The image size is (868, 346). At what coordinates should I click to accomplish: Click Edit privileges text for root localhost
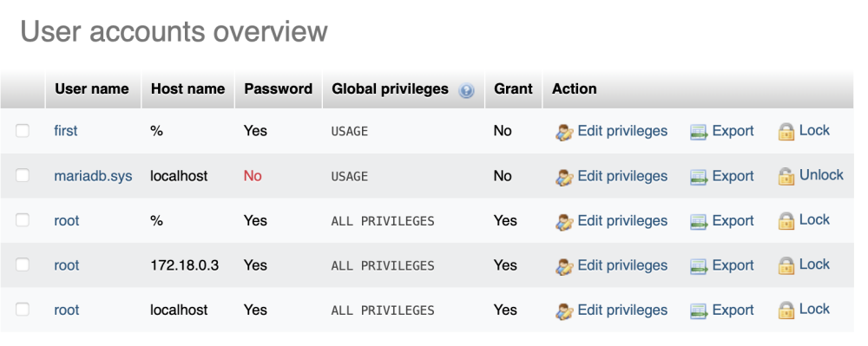pos(622,310)
